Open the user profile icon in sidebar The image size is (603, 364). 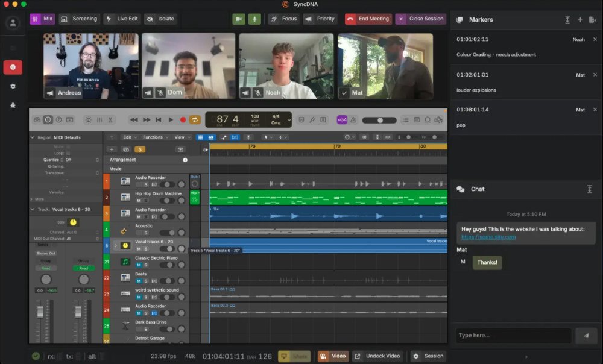pos(13,23)
